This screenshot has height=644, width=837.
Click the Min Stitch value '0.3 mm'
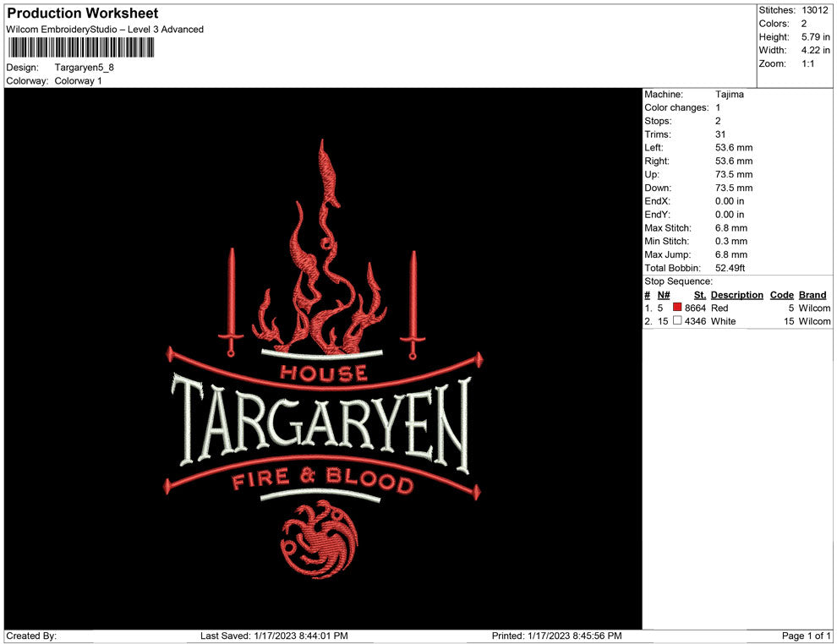click(x=731, y=241)
